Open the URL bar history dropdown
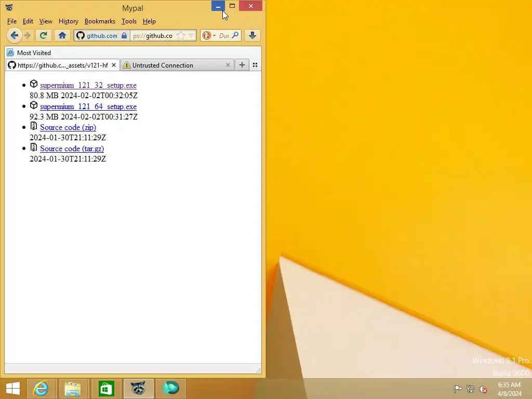The image size is (532, 399). (191, 36)
